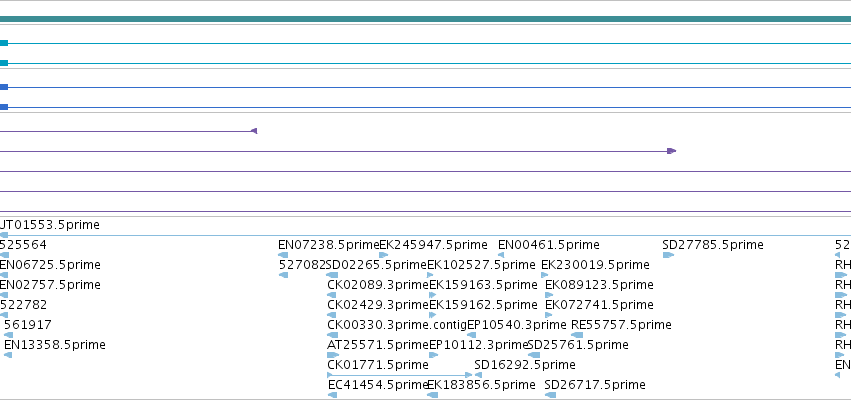851x400 pixels.
Task: Click the EK159162.5prime label
Action: 483,305
